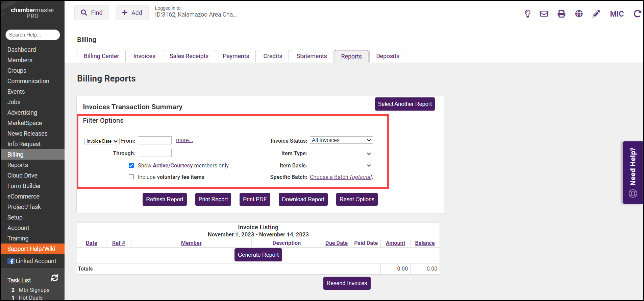Uncheck Show Active/Courtesy members only
644x301 pixels.
pyautogui.click(x=131, y=165)
